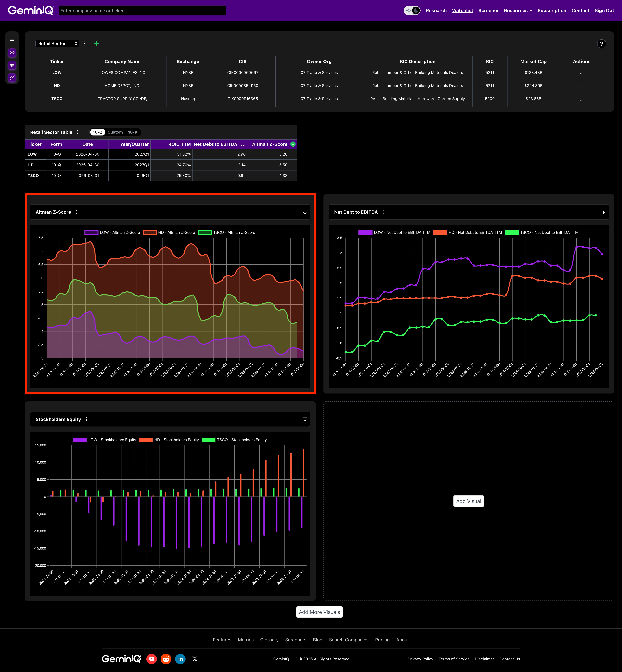Screen dimensions: 622x672
Task: Toggle TSCO Stockholders Equity legend series
Action: tap(234, 440)
